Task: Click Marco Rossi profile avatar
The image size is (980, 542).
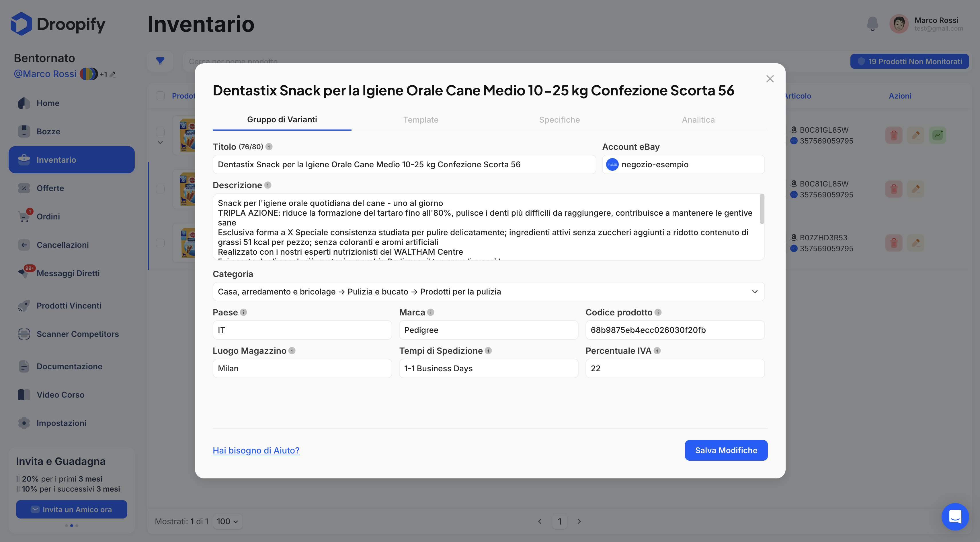Action: (x=899, y=24)
